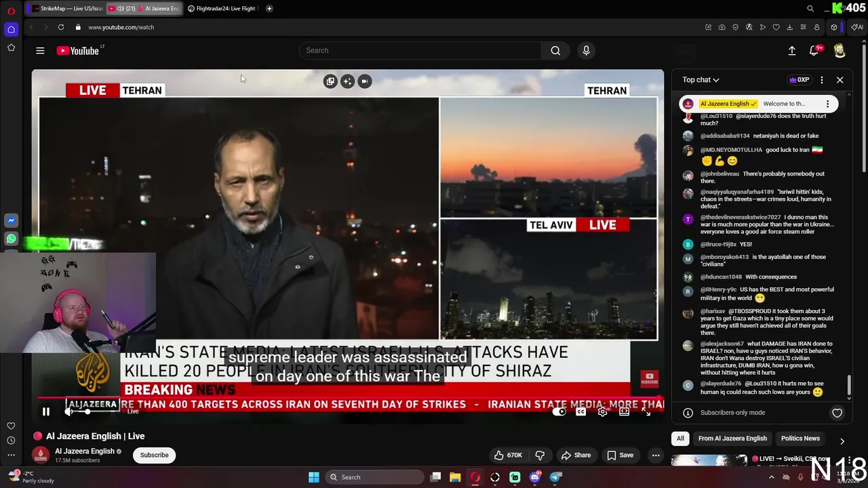
Task: Open the Opera page translate icon
Action: (x=749, y=27)
